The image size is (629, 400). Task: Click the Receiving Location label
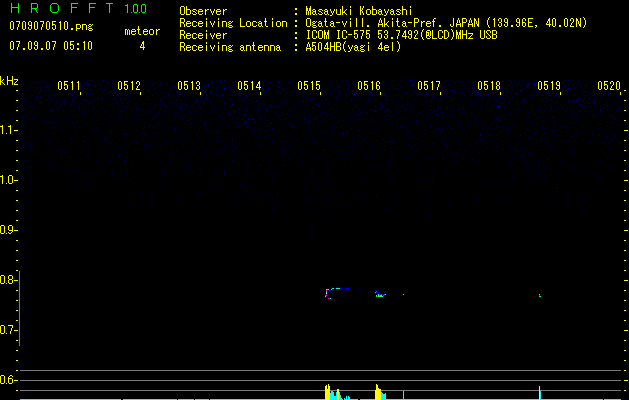pos(233,23)
